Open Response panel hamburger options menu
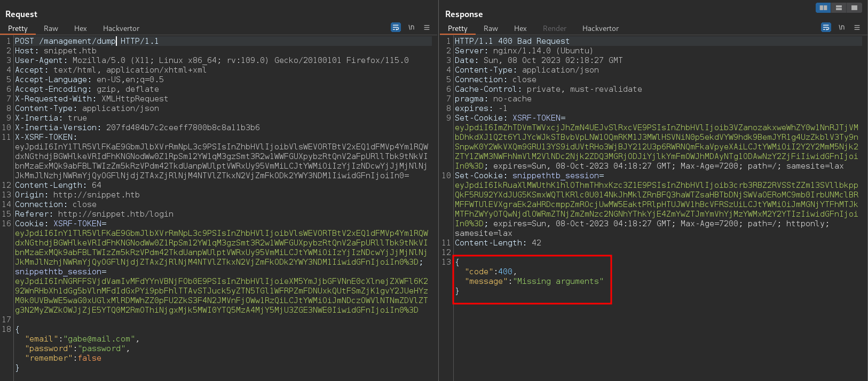This screenshot has height=381, width=868. click(857, 27)
